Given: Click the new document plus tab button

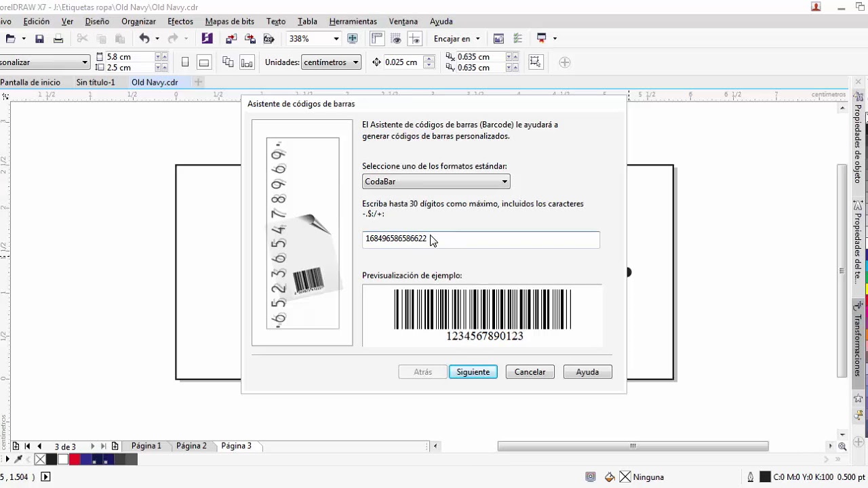Looking at the screenshot, I should pyautogui.click(x=198, y=82).
